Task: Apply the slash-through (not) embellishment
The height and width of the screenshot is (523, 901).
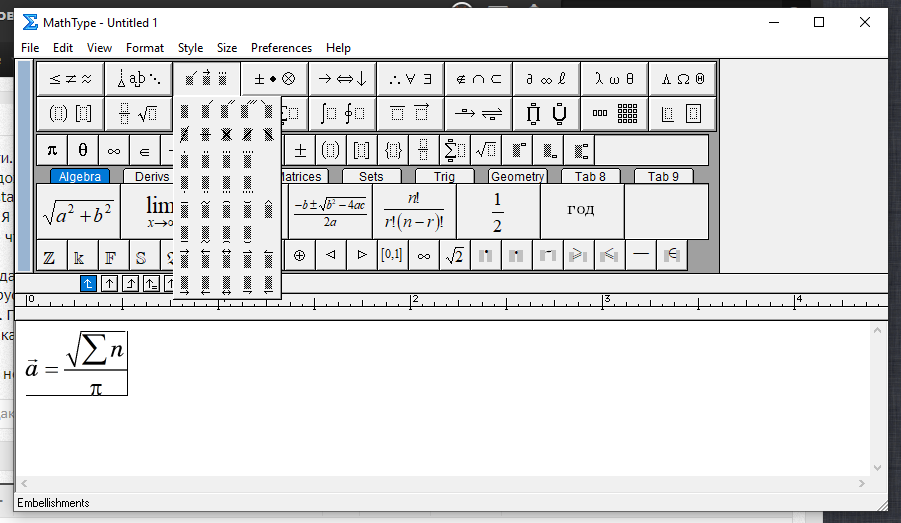Action: pyautogui.click(x=184, y=134)
